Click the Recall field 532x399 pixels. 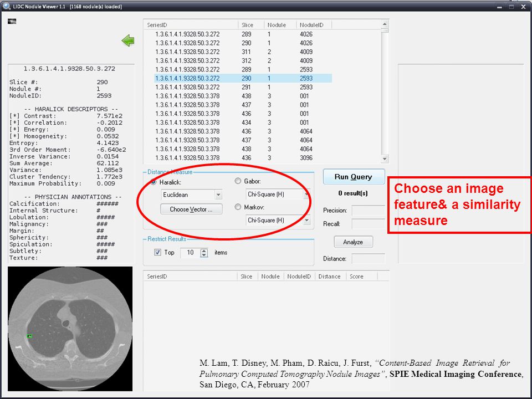[368, 224]
